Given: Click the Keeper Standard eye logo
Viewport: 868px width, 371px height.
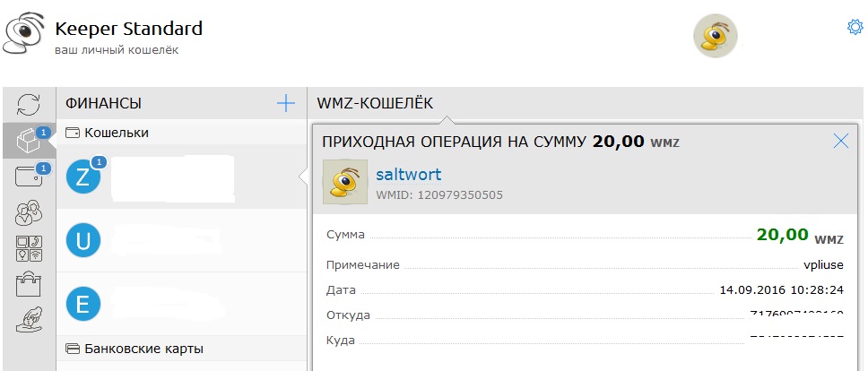Looking at the screenshot, I should 24,34.
